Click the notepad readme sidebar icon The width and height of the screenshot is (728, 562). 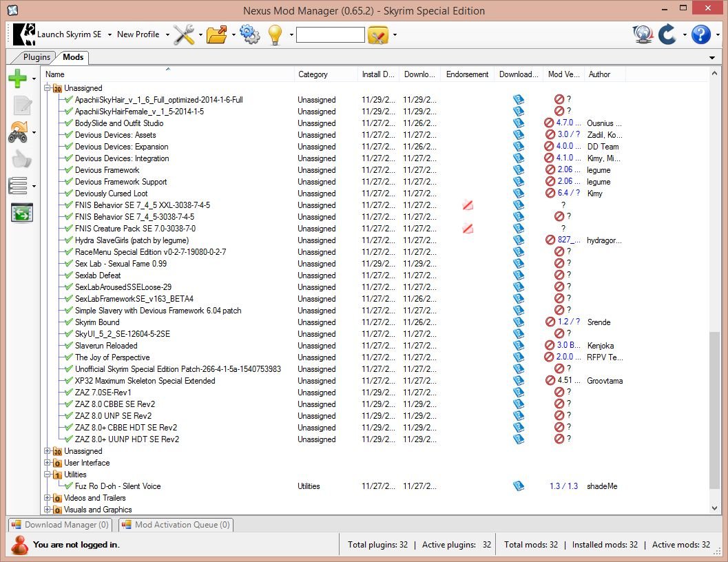click(22, 105)
